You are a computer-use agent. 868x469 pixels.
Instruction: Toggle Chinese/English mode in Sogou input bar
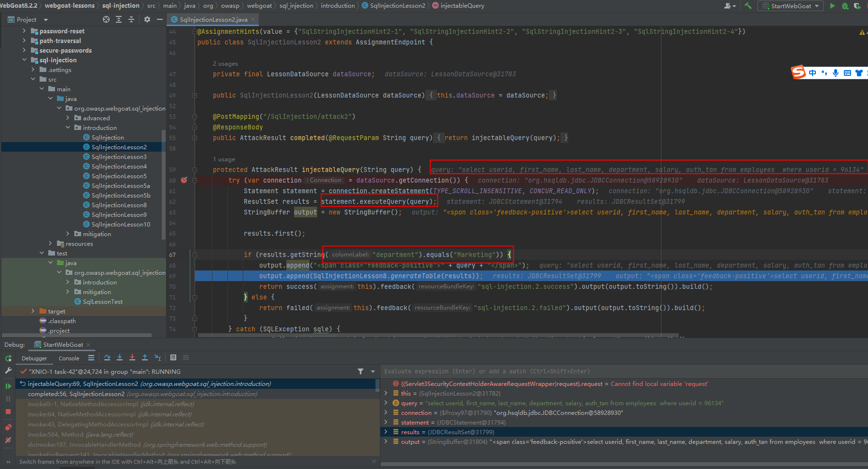(x=812, y=73)
